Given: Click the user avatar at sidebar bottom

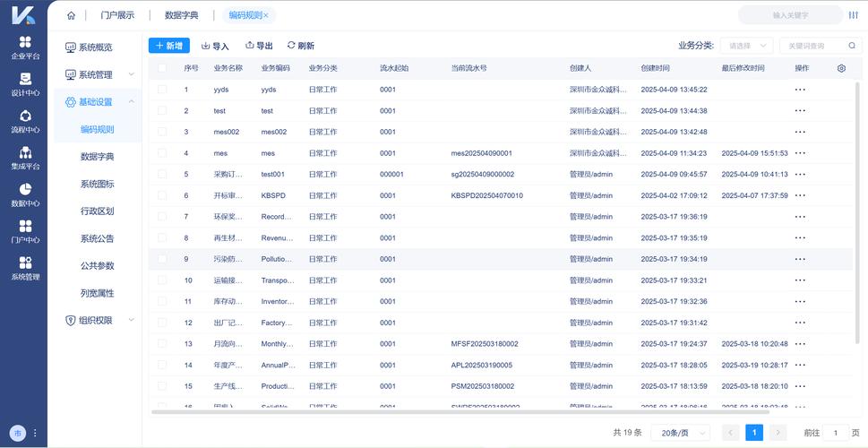Looking at the screenshot, I should [17, 433].
